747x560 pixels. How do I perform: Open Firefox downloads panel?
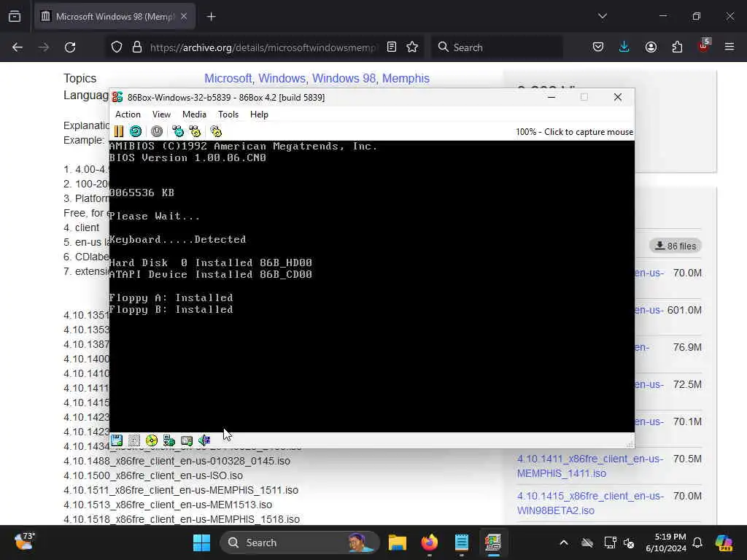pyautogui.click(x=624, y=47)
